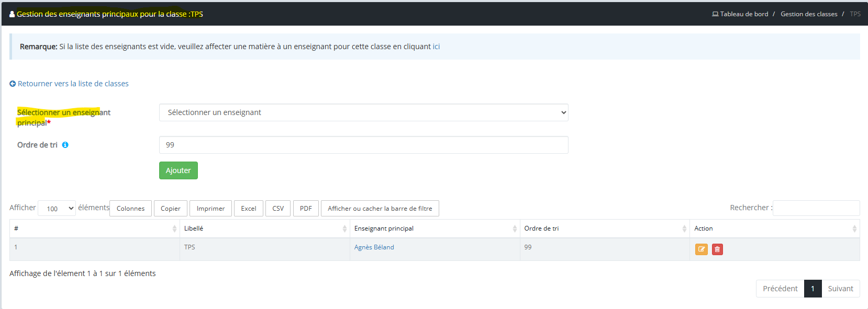The width and height of the screenshot is (868, 309).
Task: Click the 'ici' link in the remark
Action: (x=436, y=47)
